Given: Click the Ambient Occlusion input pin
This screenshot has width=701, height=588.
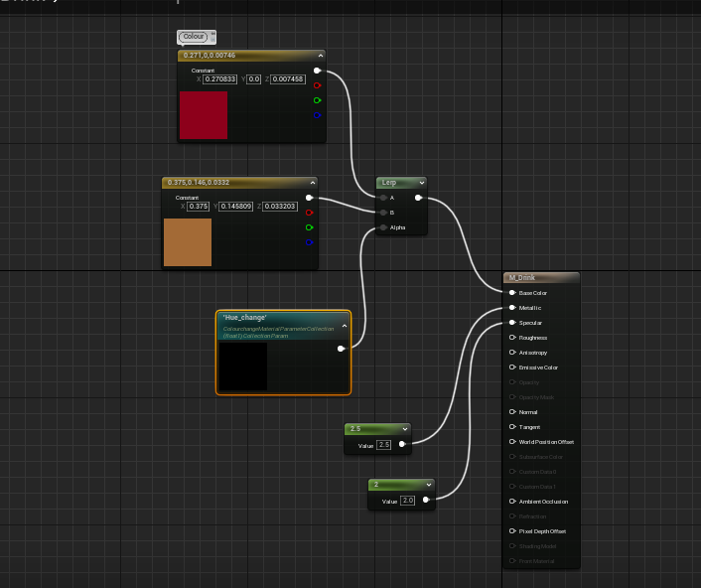Looking at the screenshot, I should [x=512, y=502].
